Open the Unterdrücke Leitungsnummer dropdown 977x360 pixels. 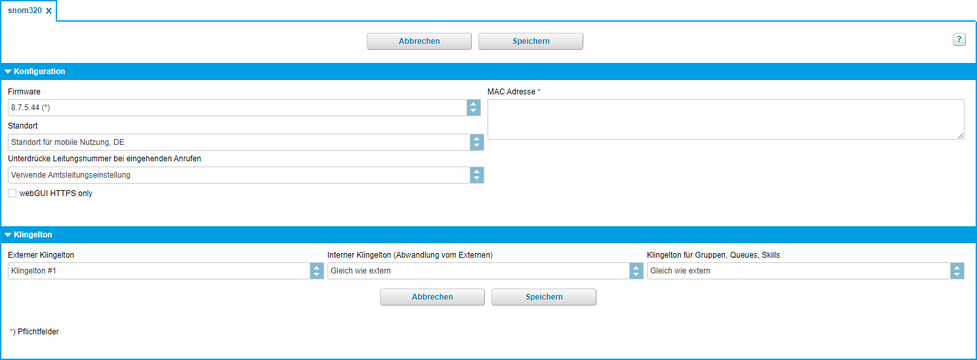tap(246, 175)
